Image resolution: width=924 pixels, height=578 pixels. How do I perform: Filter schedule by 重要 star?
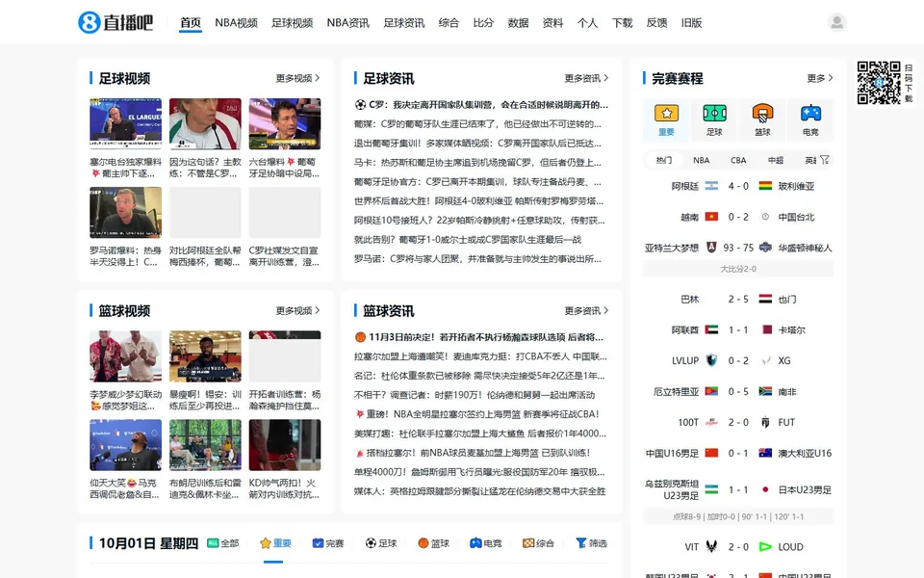tap(275, 543)
